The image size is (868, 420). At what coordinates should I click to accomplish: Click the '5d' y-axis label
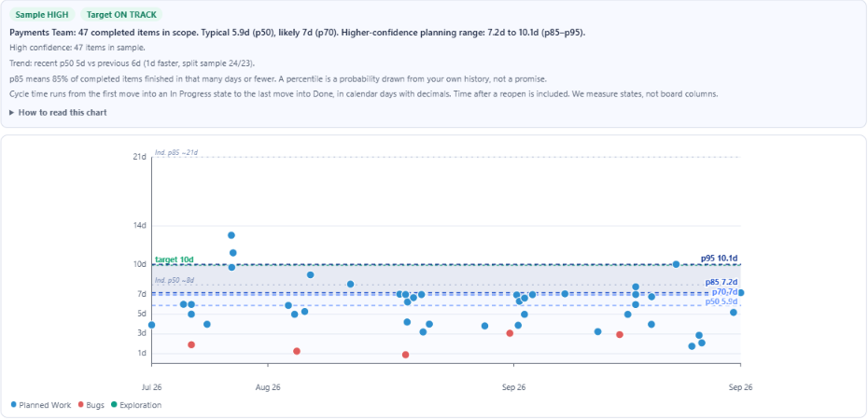(x=142, y=314)
